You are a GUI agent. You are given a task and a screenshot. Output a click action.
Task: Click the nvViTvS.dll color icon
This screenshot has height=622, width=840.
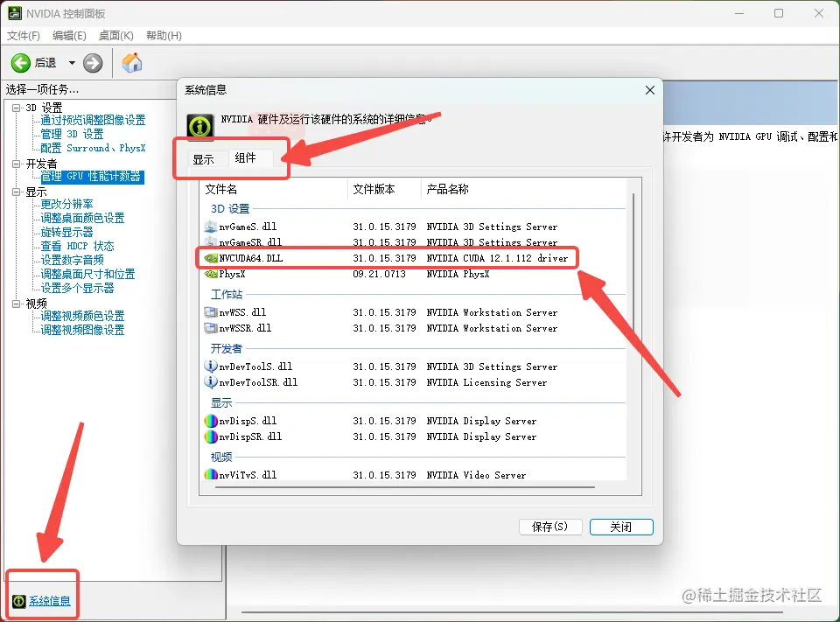tap(211, 475)
